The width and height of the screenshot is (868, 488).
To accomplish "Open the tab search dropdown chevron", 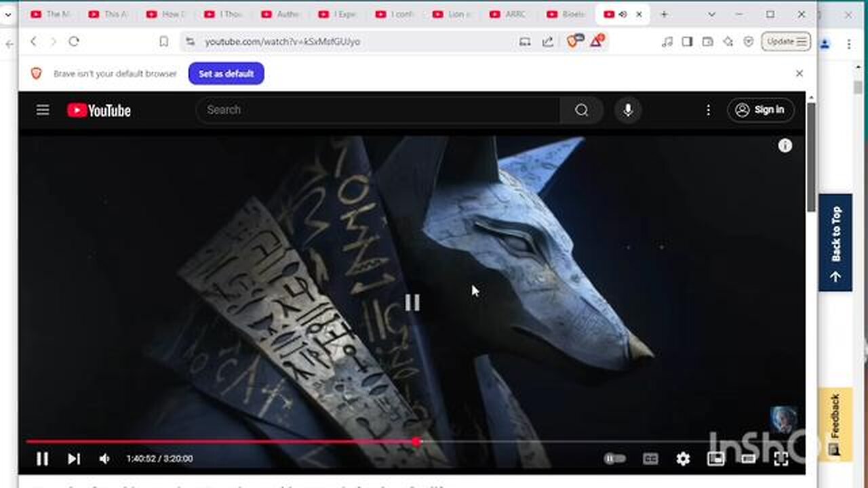I will point(711,14).
